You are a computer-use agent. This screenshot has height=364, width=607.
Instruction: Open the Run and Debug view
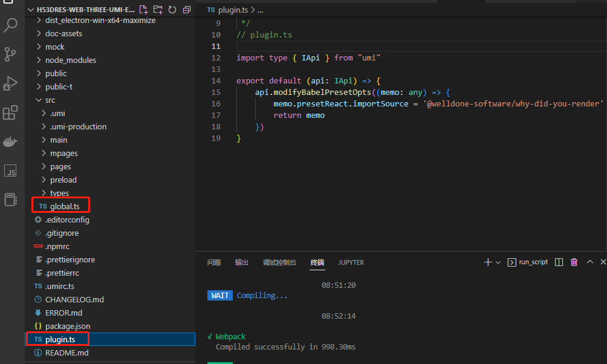11,83
